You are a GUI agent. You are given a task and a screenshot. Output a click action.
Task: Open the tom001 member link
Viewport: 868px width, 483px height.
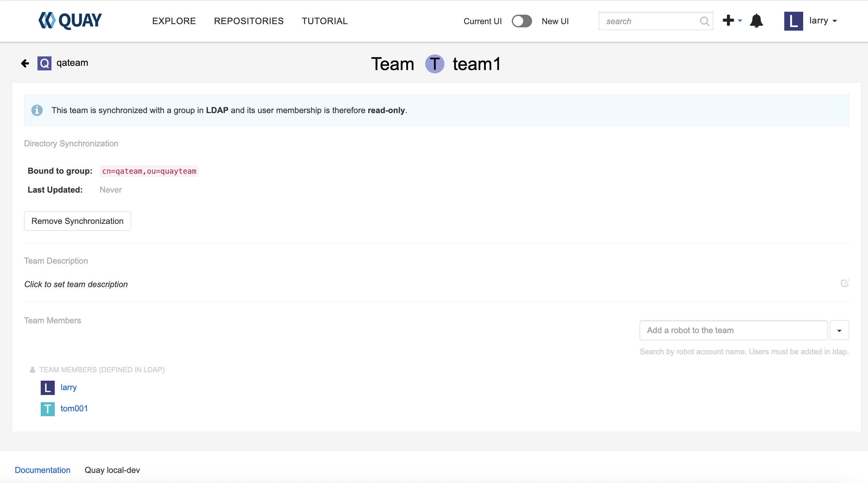(x=74, y=408)
